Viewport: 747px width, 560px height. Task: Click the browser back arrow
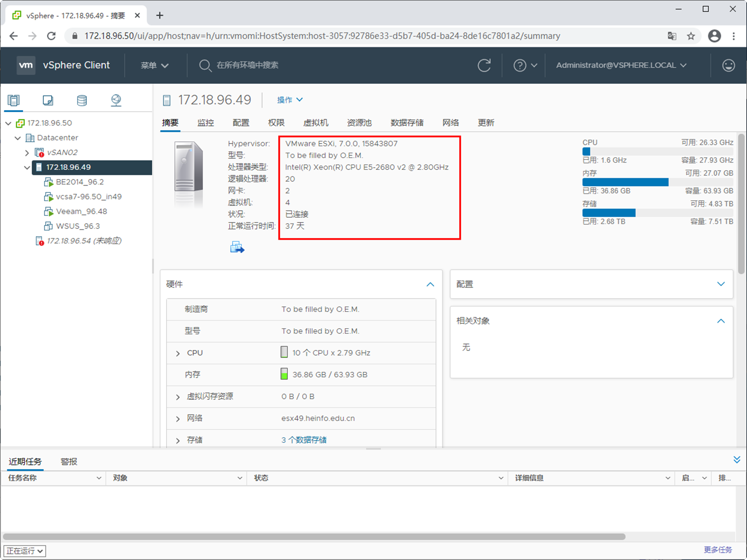(x=13, y=36)
